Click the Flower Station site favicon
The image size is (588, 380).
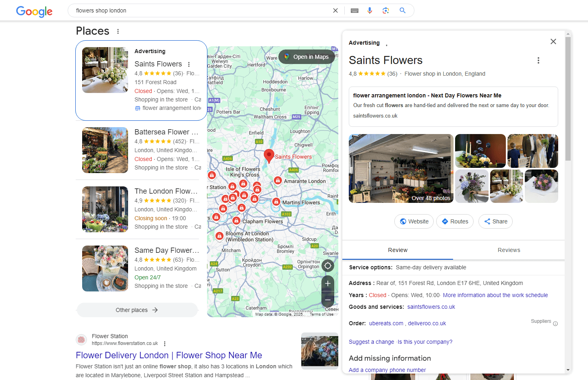[x=81, y=340]
